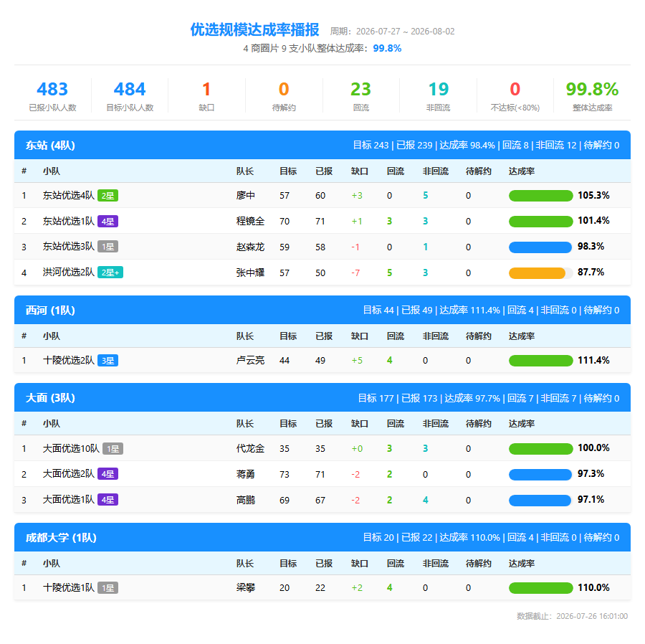Select team name 十陵优选1队

(x=69, y=588)
